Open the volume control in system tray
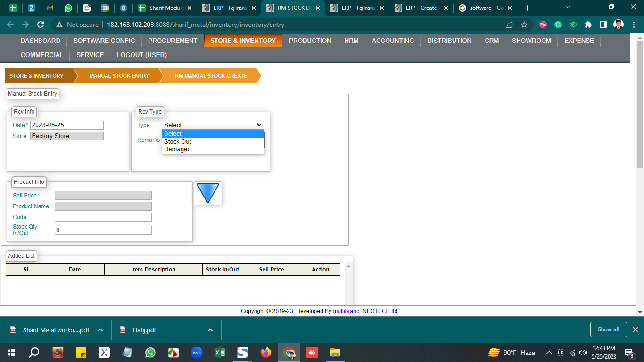Image resolution: width=644 pixels, height=362 pixels. 584,353
